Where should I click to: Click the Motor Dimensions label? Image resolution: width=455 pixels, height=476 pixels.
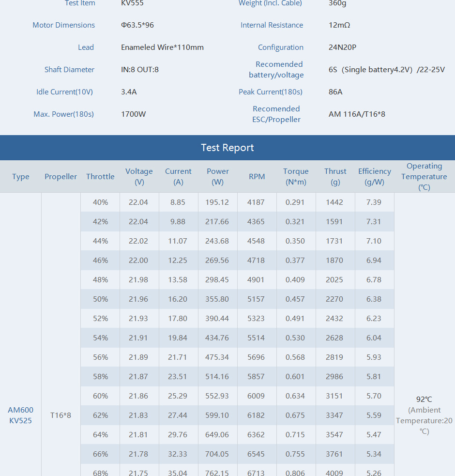tap(64, 25)
